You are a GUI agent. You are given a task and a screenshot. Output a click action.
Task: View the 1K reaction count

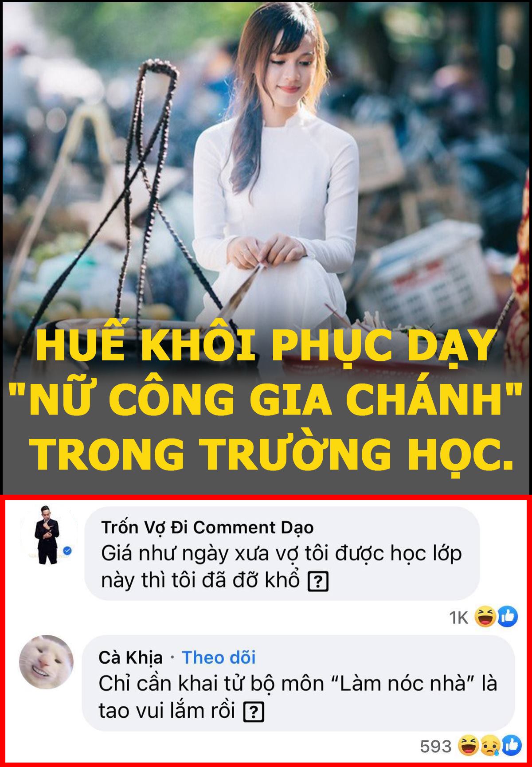click(x=459, y=618)
